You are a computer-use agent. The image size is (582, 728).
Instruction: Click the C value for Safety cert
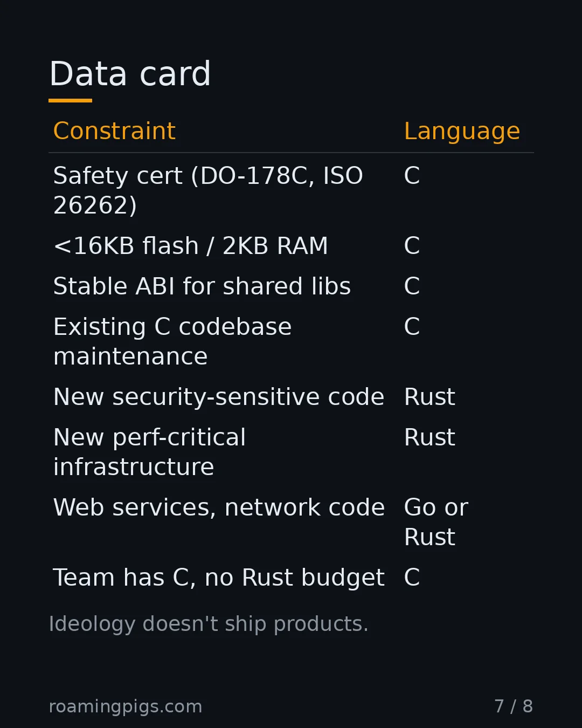[412, 176]
